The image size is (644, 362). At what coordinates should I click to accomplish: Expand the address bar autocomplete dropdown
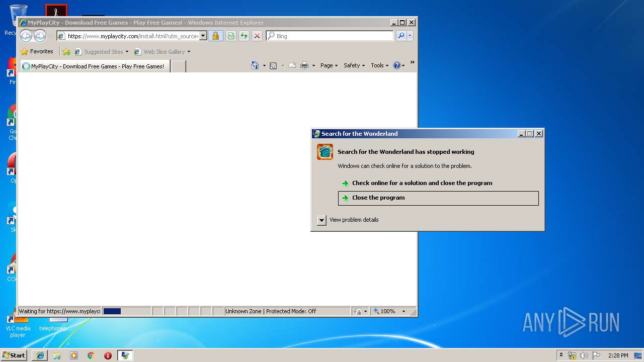click(x=203, y=36)
